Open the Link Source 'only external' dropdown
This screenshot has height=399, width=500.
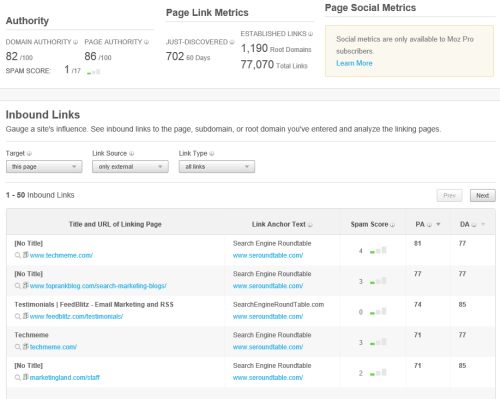pos(130,167)
